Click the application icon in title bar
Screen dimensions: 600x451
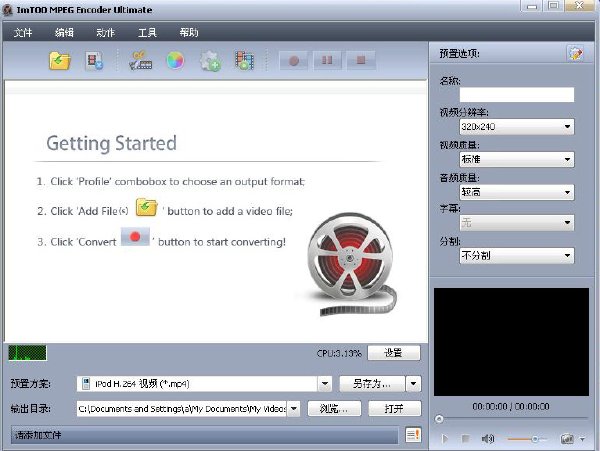(x=8, y=10)
